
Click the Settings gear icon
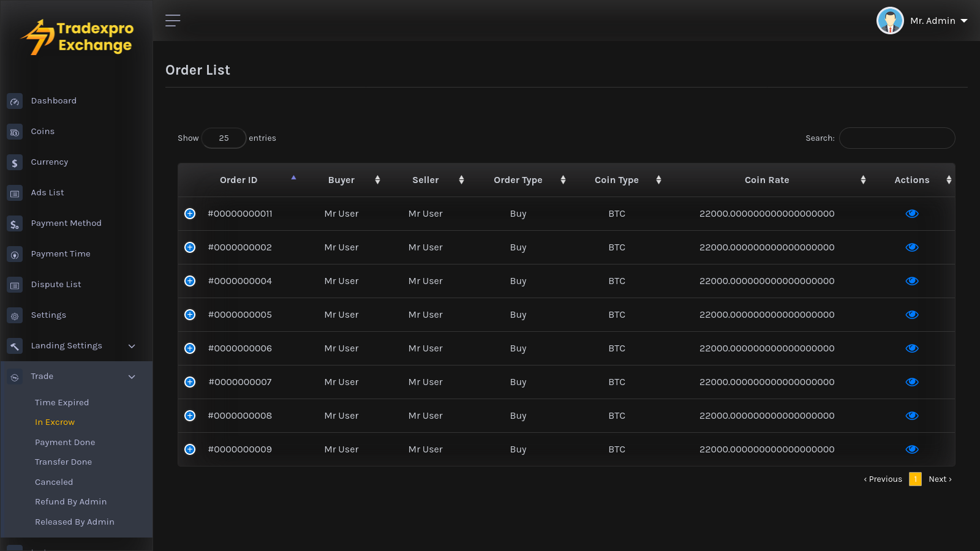coord(15,315)
